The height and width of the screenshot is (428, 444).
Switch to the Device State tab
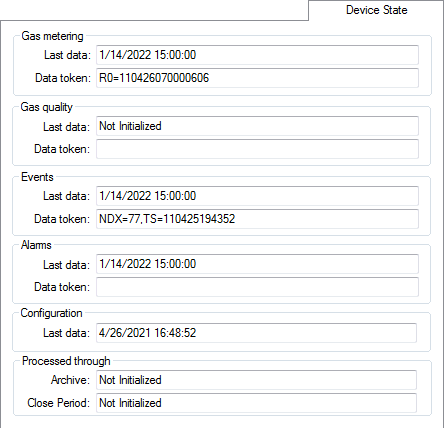376,10
